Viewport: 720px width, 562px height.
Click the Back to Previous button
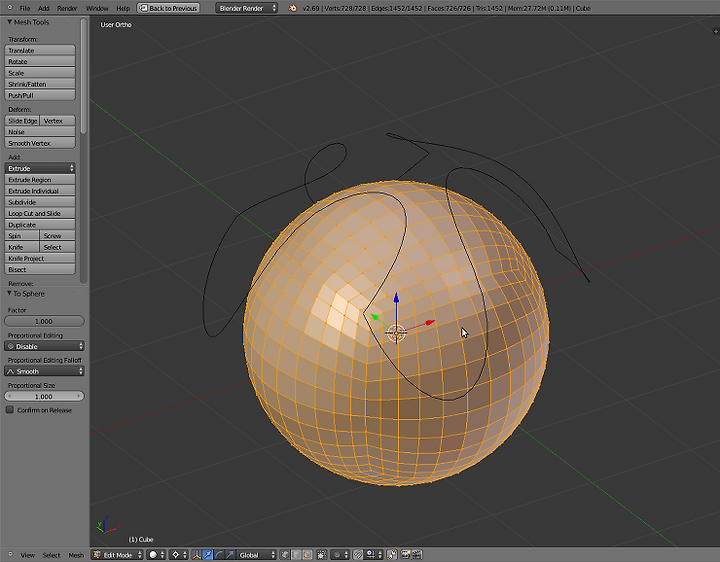pyautogui.click(x=168, y=8)
